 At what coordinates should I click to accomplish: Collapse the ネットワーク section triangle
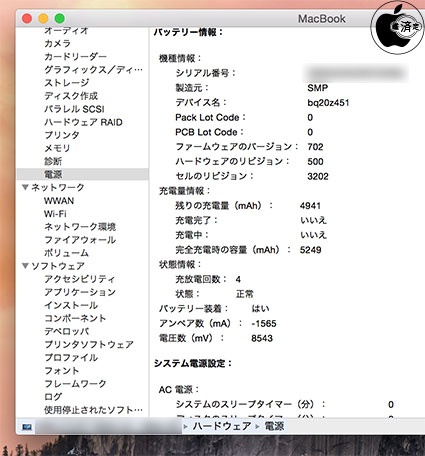[x=25, y=187]
